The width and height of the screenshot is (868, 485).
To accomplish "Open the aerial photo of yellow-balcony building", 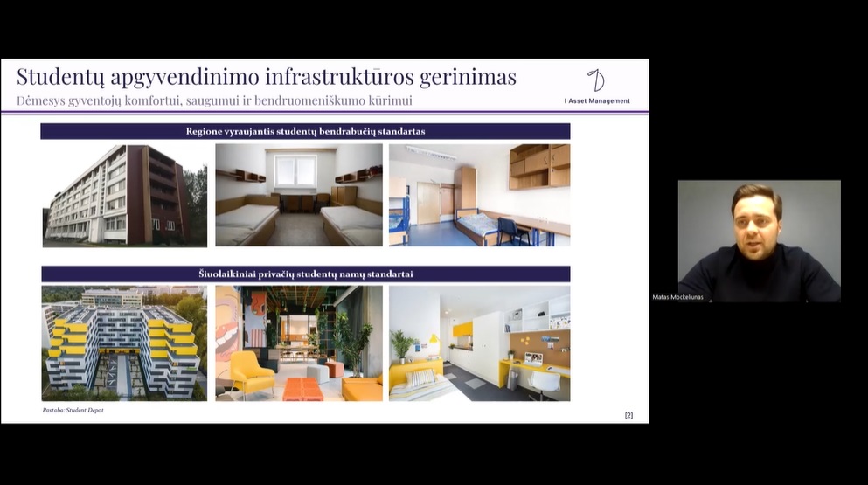I will (125, 343).
